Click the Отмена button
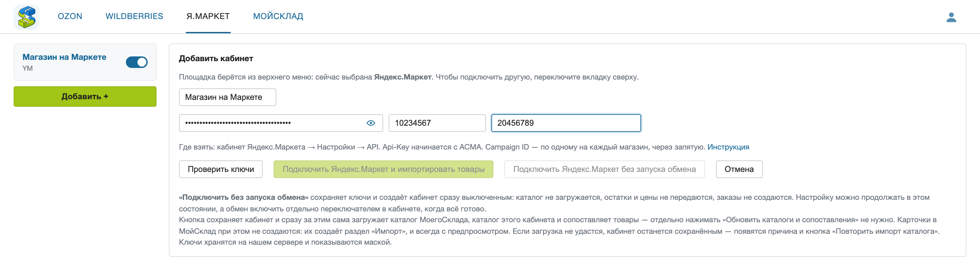The width and height of the screenshot is (980, 280). (x=739, y=170)
